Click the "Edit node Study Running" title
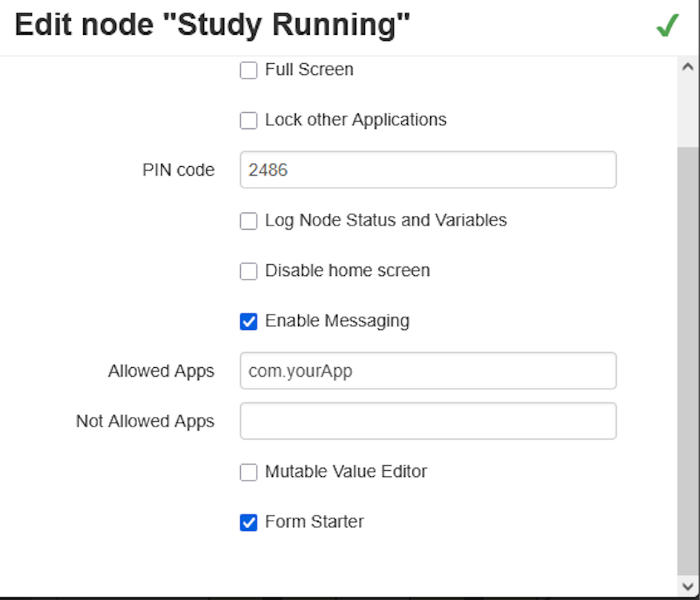Image resolution: width=700 pixels, height=600 pixels. click(x=212, y=26)
